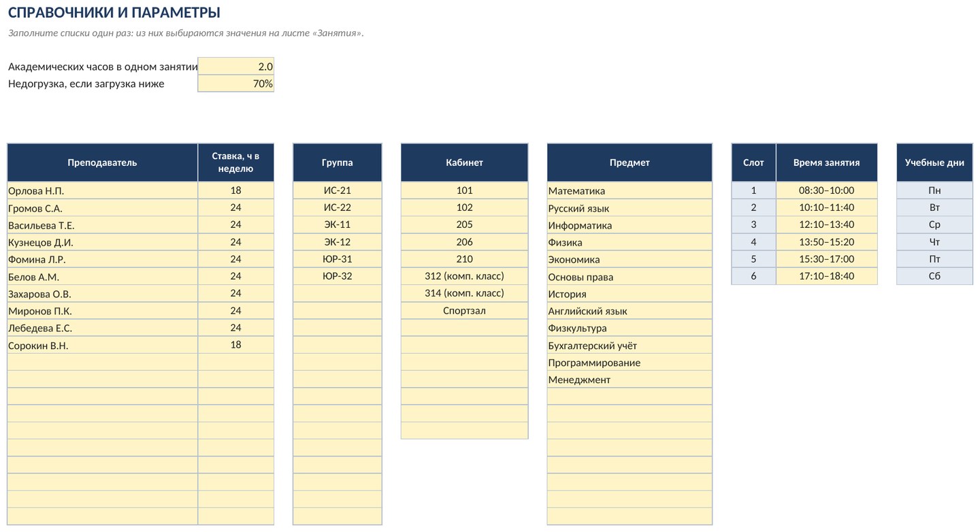Screen dimensions: 980x532
Task: Click subject Английский язык
Action: (x=630, y=311)
